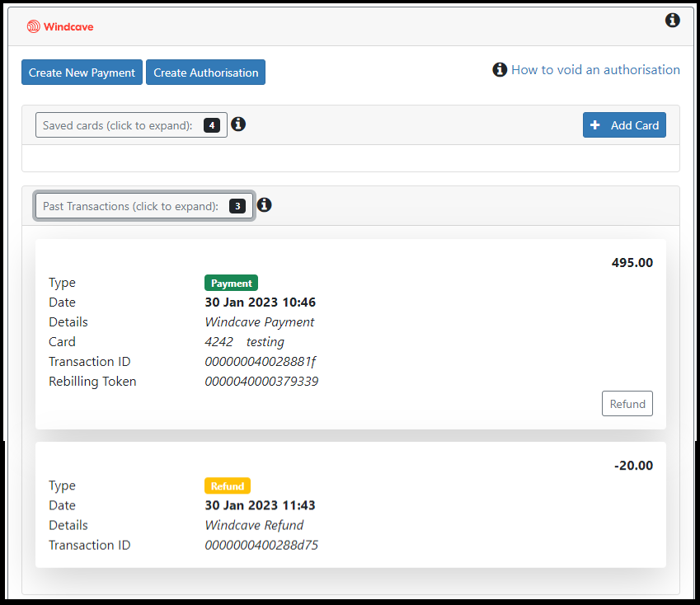Select the 495.00 amount
The image size is (700, 605).
pyautogui.click(x=632, y=263)
